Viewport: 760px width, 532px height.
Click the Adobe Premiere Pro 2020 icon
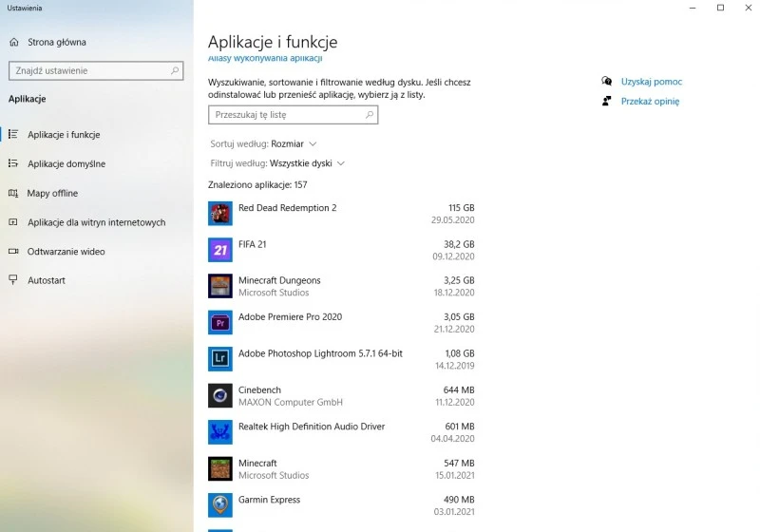(x=219, y=322)
